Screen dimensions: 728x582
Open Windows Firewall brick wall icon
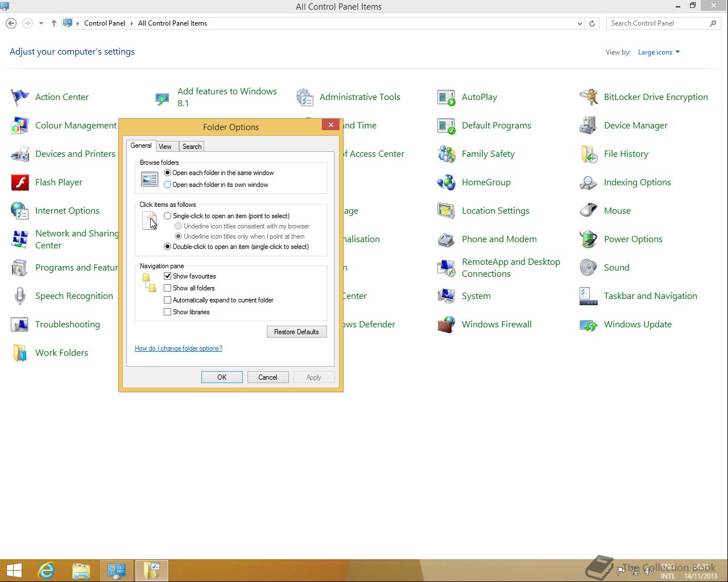coord(446,325)
